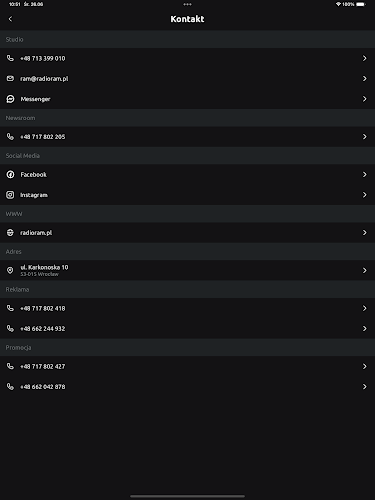Open chevron on the Instagram row

pyautogui.click(x=365, y=195)
